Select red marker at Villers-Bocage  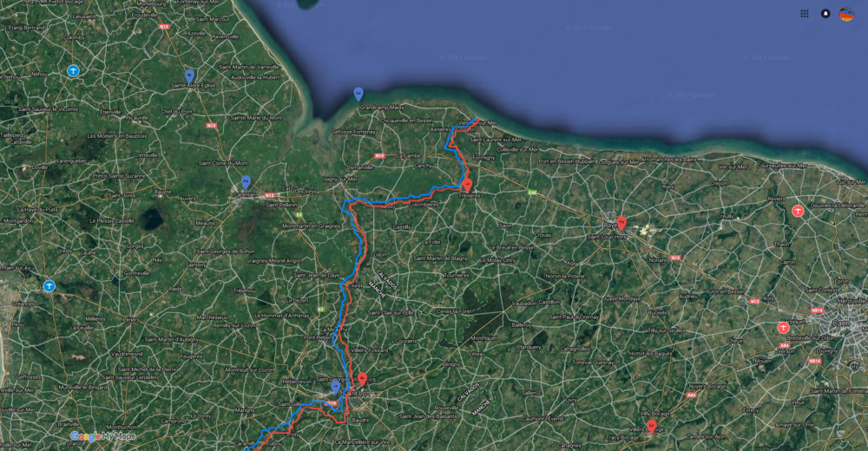coord(652,427)
